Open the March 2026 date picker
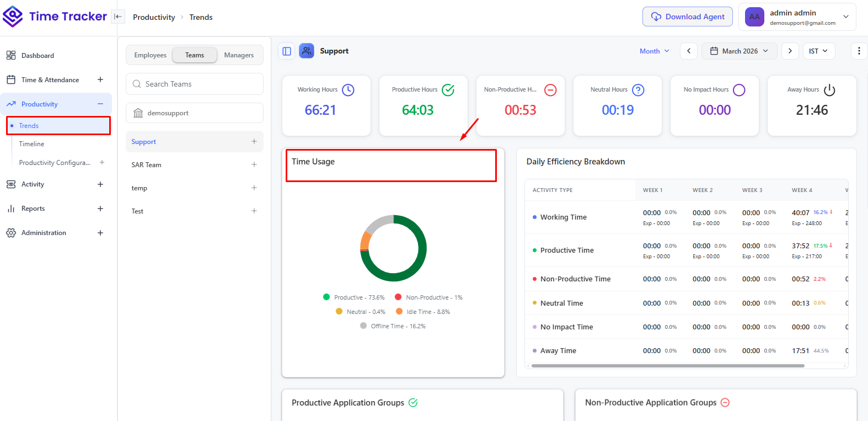 point(739,51)
